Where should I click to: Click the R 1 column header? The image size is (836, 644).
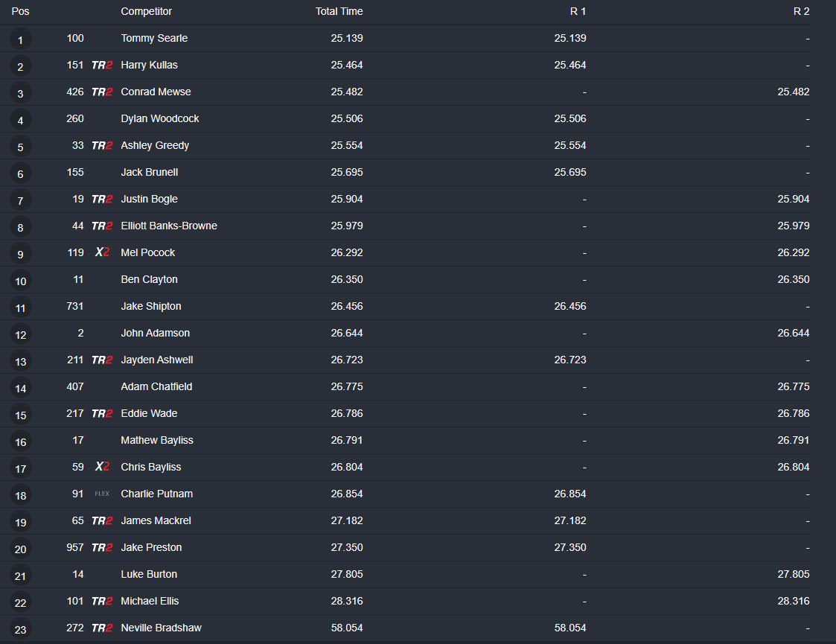point(578,12)
